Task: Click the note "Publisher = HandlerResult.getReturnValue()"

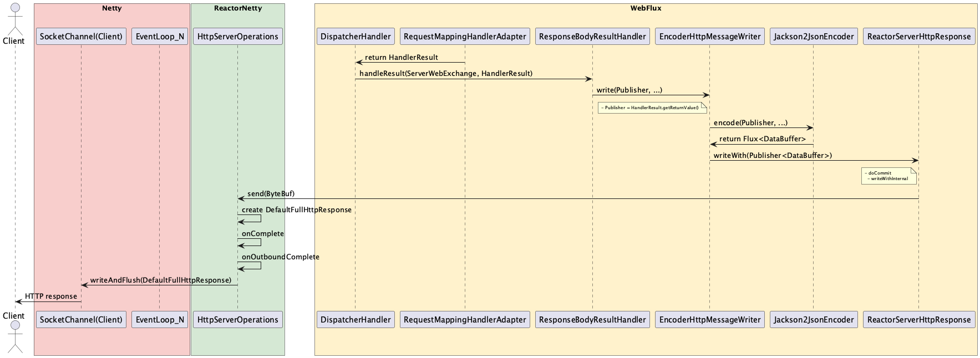Action: click(652, 108)
